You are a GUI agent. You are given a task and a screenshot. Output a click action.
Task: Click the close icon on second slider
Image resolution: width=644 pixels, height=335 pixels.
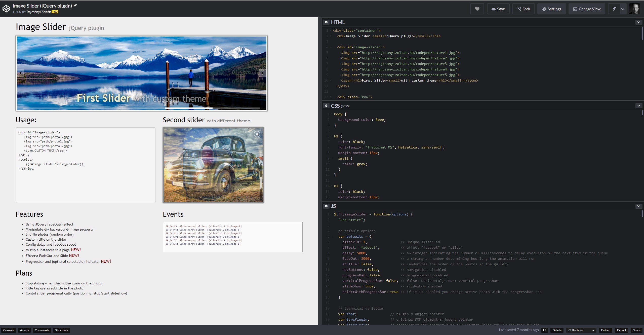point(257,134)
